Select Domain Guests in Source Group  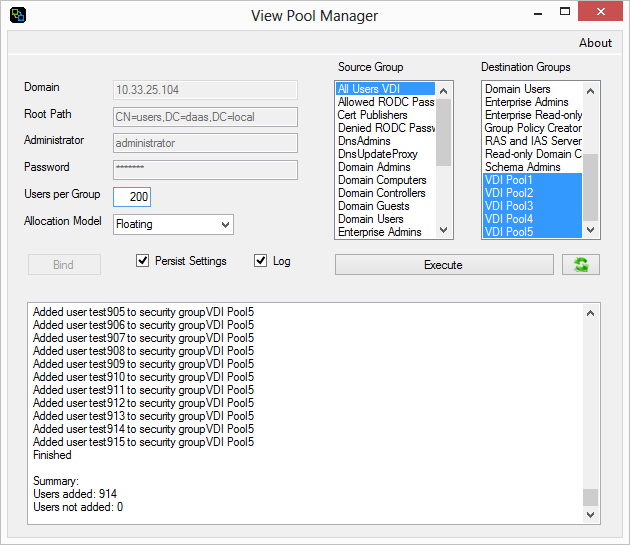[x=385, y=206]
